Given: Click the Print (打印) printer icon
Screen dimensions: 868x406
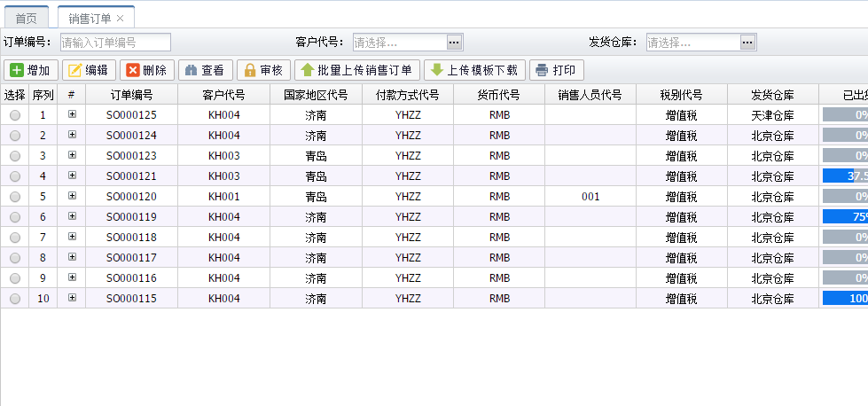Looking at the screenshot, I should [543, 71].
